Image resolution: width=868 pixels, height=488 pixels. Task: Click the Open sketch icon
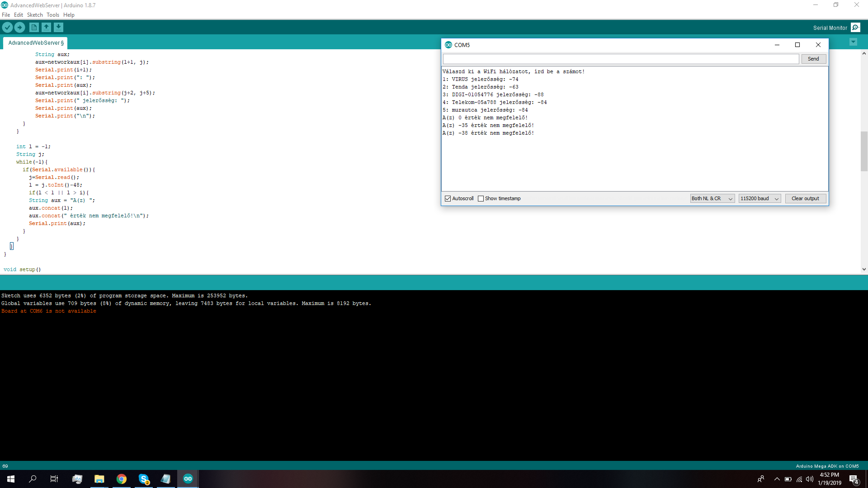tap(46, 28)
